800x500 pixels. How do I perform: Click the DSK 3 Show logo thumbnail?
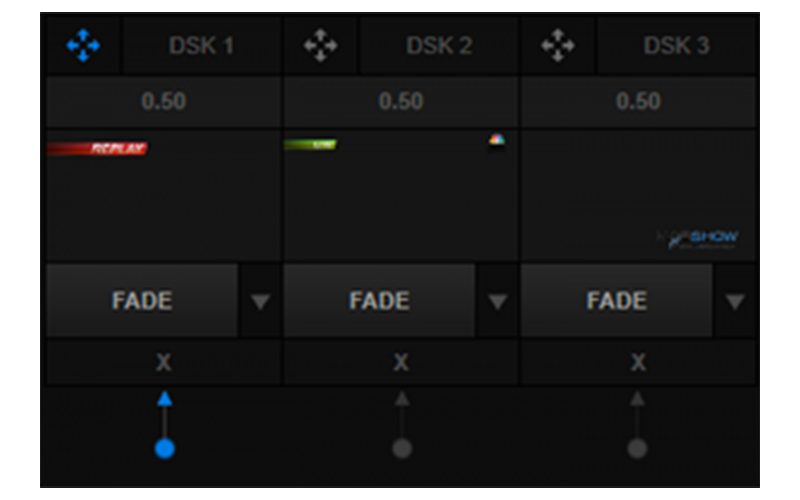pyautogui.click(x=638, y=195)
